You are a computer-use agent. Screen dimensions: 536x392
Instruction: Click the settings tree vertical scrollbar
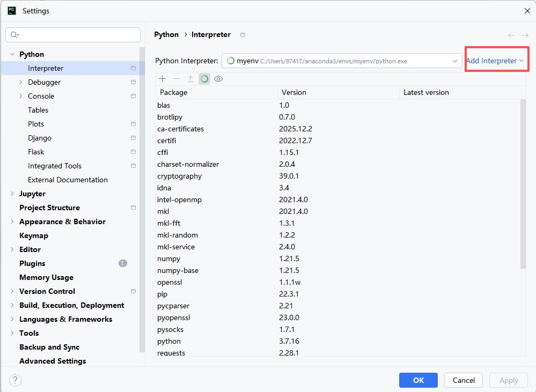point(142,200)
